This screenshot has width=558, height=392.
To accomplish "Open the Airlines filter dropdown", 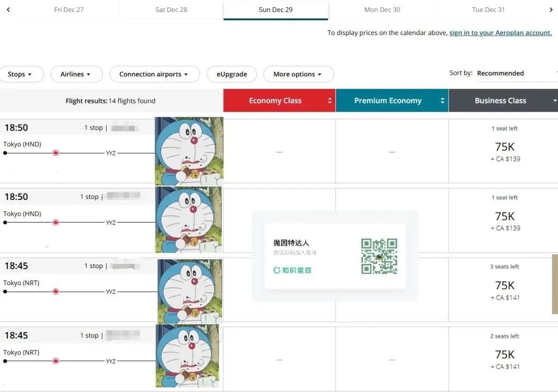I will [76, 74].
